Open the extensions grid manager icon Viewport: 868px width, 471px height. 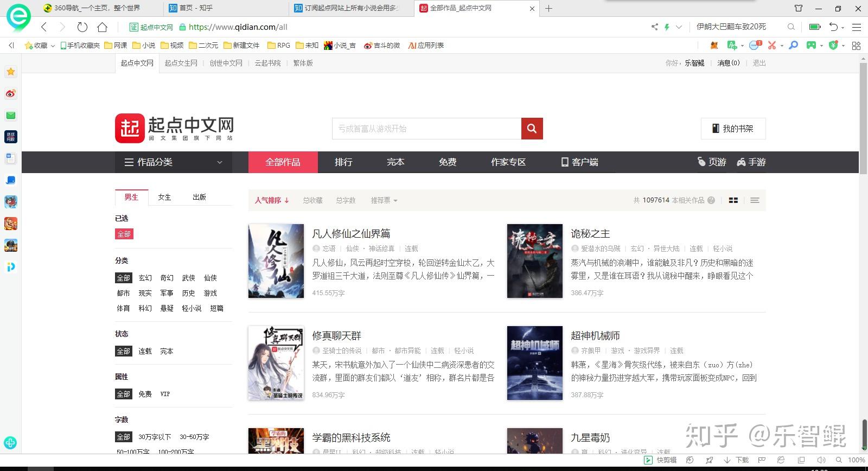[x=857, y=45]
